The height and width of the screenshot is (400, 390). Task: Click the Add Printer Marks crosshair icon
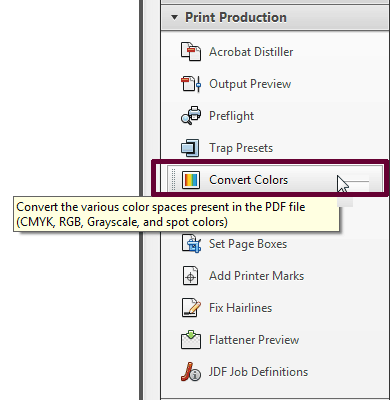[190, 276]
